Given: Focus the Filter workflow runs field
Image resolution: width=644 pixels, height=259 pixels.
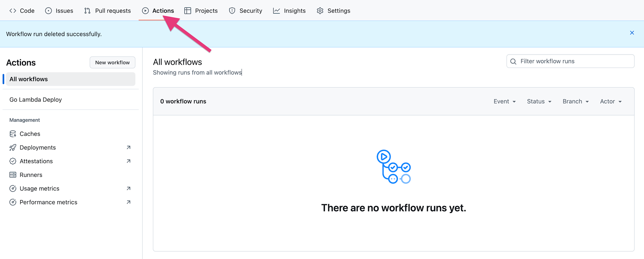Looking at the screenshot, I should (x=570, y=61).
